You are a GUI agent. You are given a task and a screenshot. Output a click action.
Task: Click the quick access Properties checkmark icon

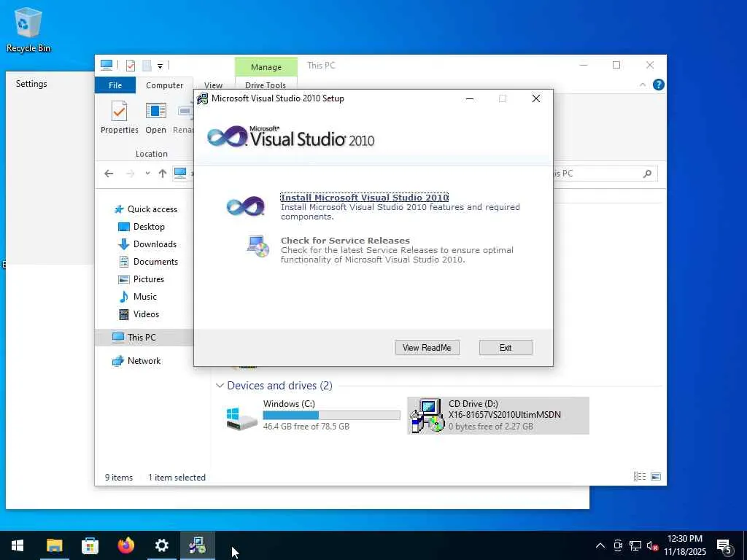click(131, 65)
